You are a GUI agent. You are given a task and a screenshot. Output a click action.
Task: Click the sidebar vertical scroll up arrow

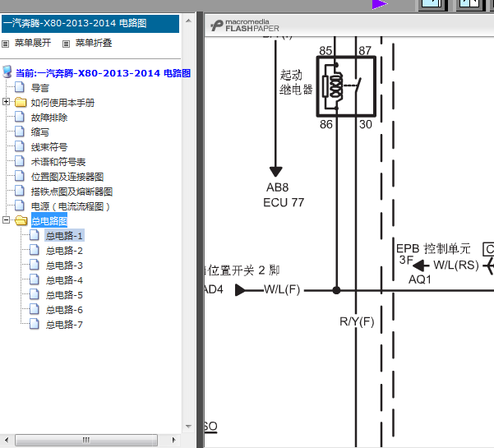click(x=188, y=21)
